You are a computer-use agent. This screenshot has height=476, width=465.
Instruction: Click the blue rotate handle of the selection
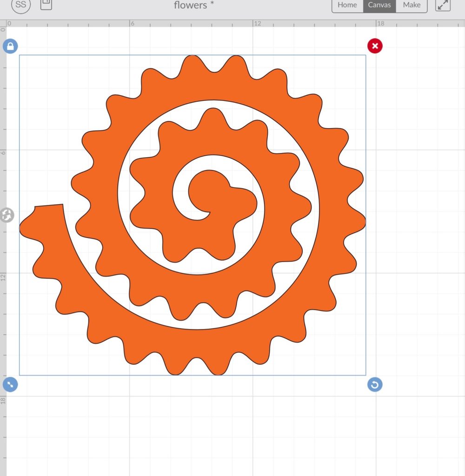375,384
